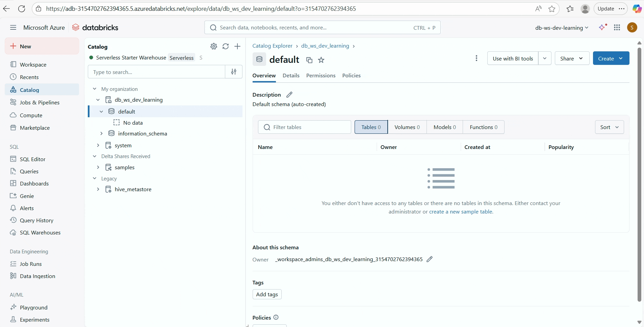
Task: Click the page vertical scrollbar
Action: [639, 174]
